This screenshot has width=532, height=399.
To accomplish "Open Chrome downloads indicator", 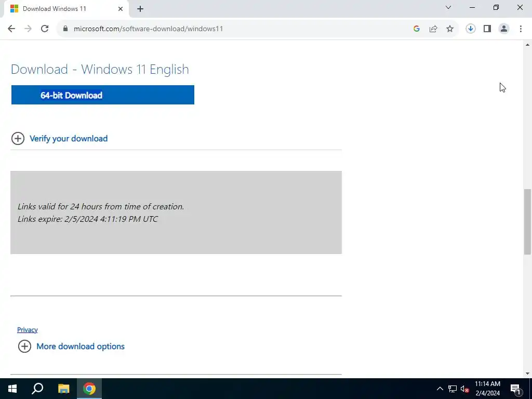I will (471, 29).
